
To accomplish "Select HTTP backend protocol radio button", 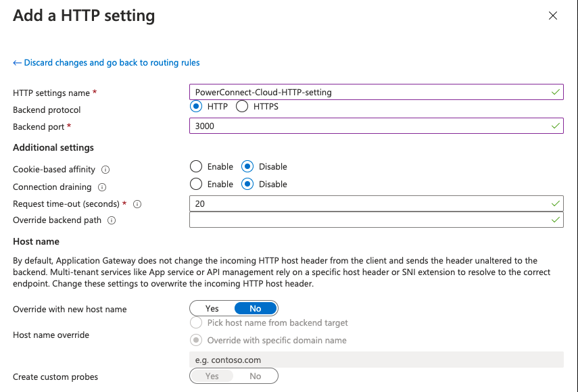I will (x=197, y=106).
